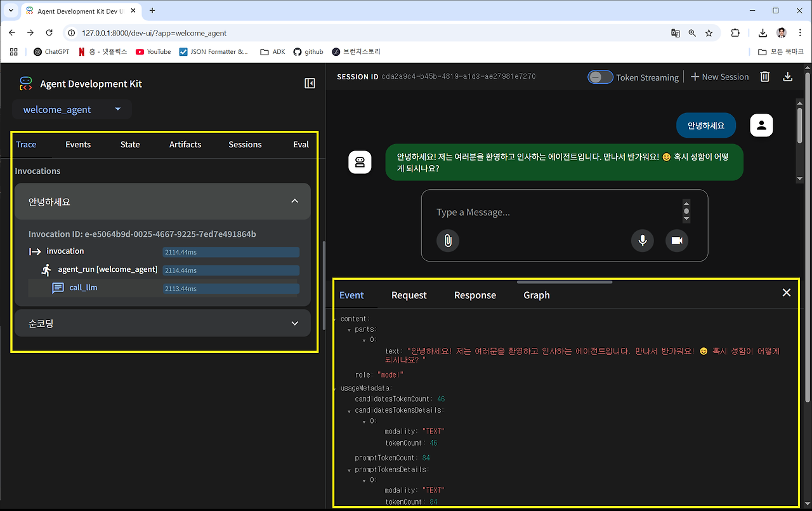Screen dimensions: 812x511
Task: Expand the 순코딩 invocation panel
Action: click(294, 323)
